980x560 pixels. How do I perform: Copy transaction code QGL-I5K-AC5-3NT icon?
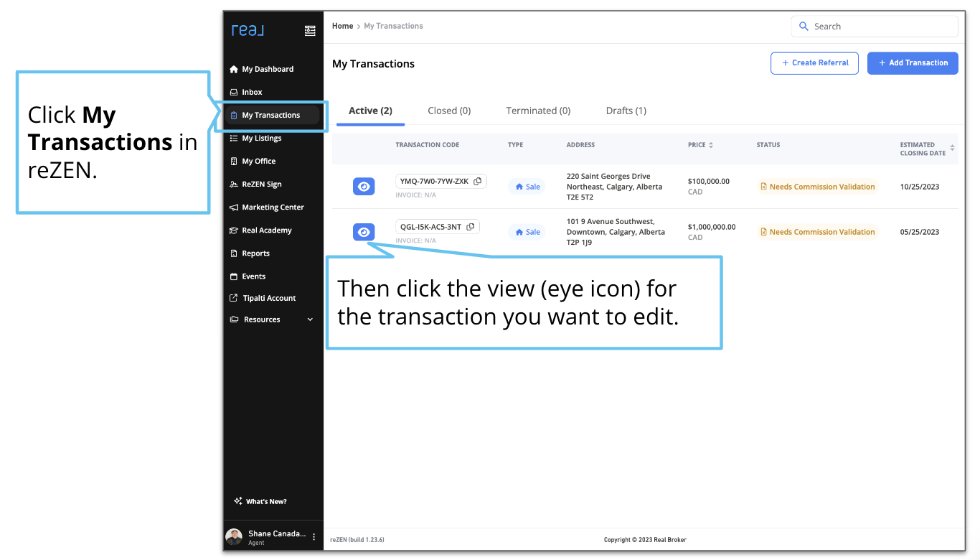[470, 227]
